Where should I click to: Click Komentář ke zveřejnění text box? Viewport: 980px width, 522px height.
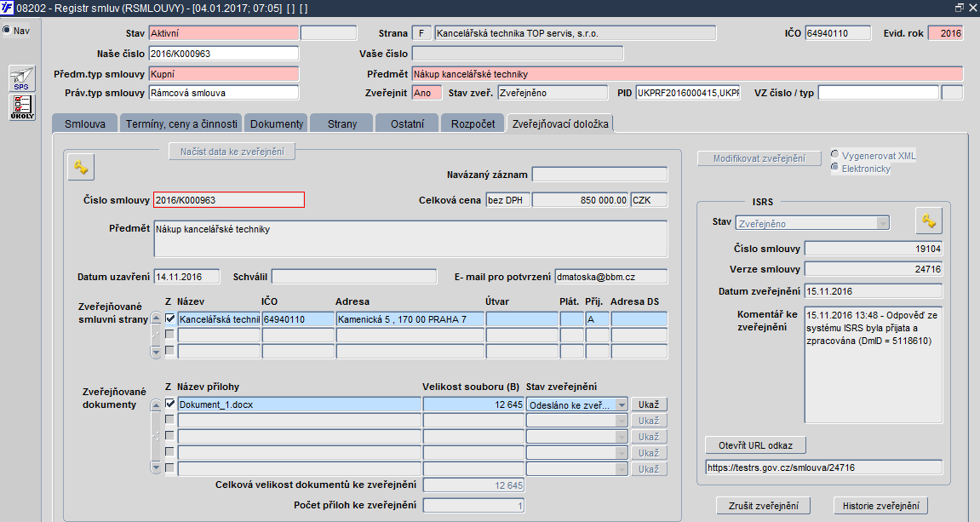coord(874,365)
